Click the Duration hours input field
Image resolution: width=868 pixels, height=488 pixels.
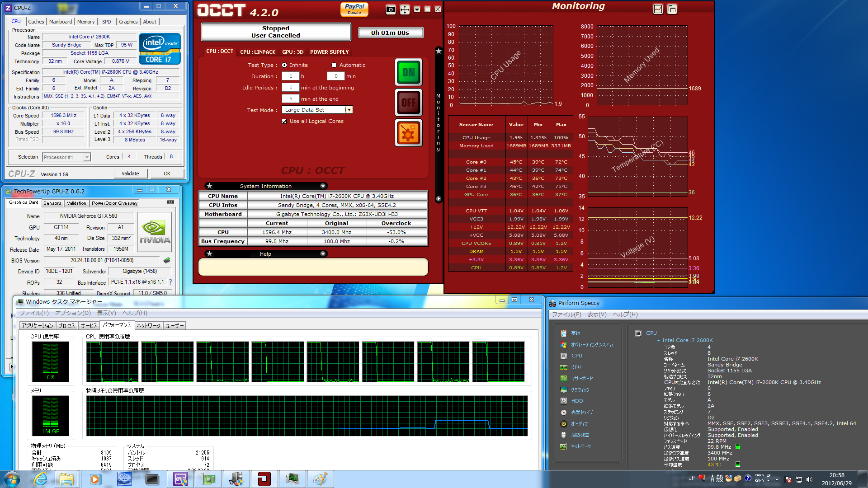click(x=291, y=76)
